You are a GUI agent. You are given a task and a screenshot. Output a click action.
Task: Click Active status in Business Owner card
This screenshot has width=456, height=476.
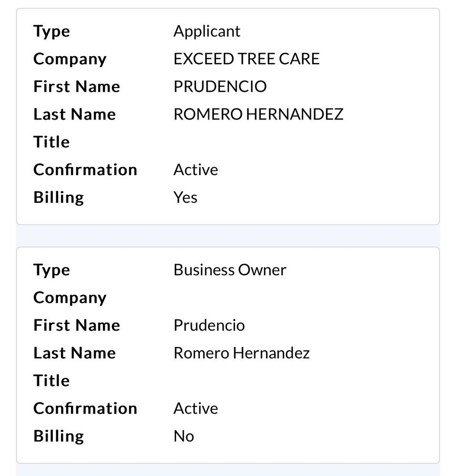pos(196,408)
